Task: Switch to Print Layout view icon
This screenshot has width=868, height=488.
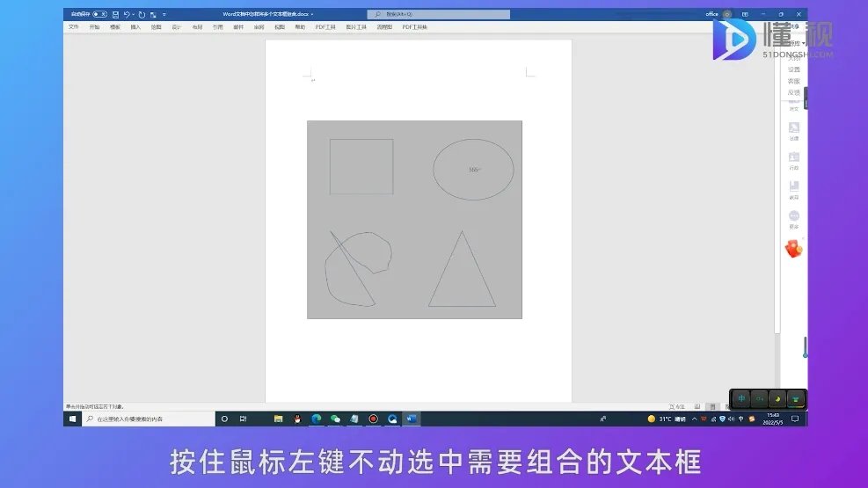Action: coord(712,406)
